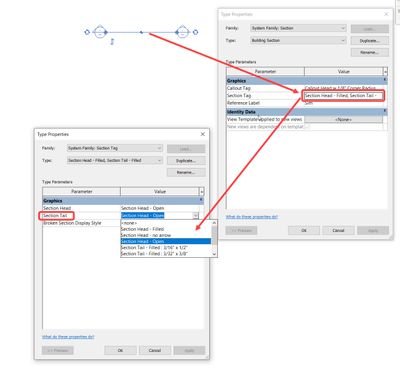This screenshot has height=371, width=400.
Task: Click Apply in the Section Tag dialog
Action: [x=189, y=350]
